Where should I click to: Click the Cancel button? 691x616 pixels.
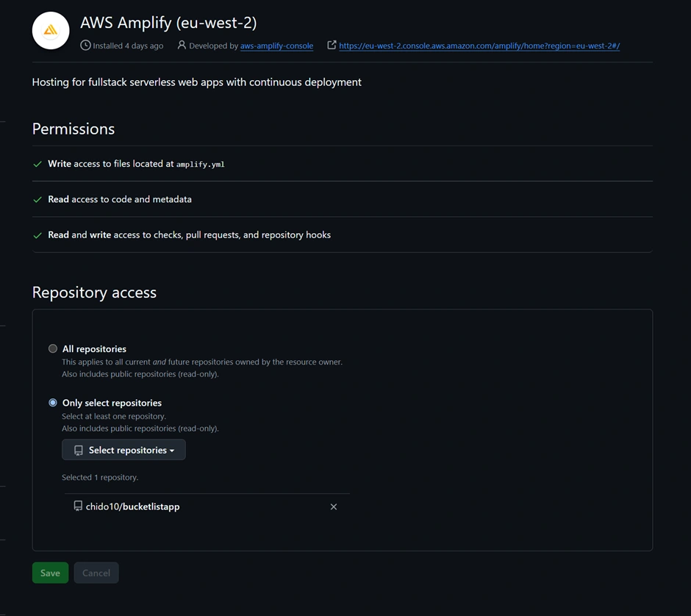96,573
